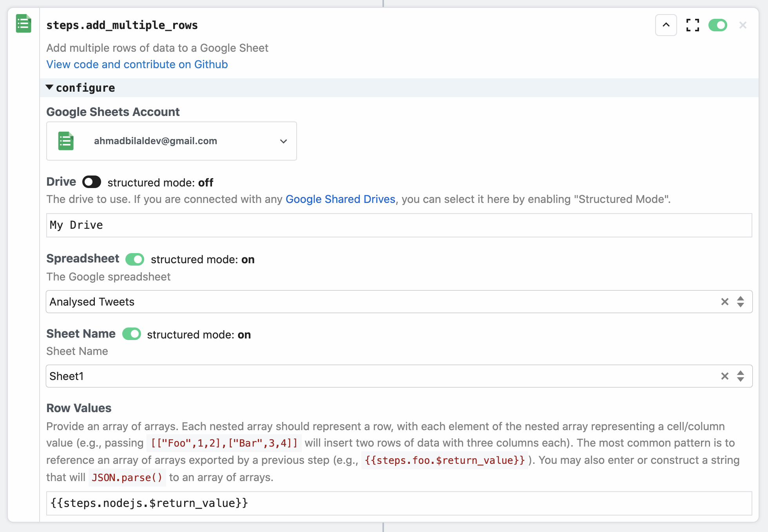Clear the Analysed Tweets spreadsheet selection

tap(725, 302)
